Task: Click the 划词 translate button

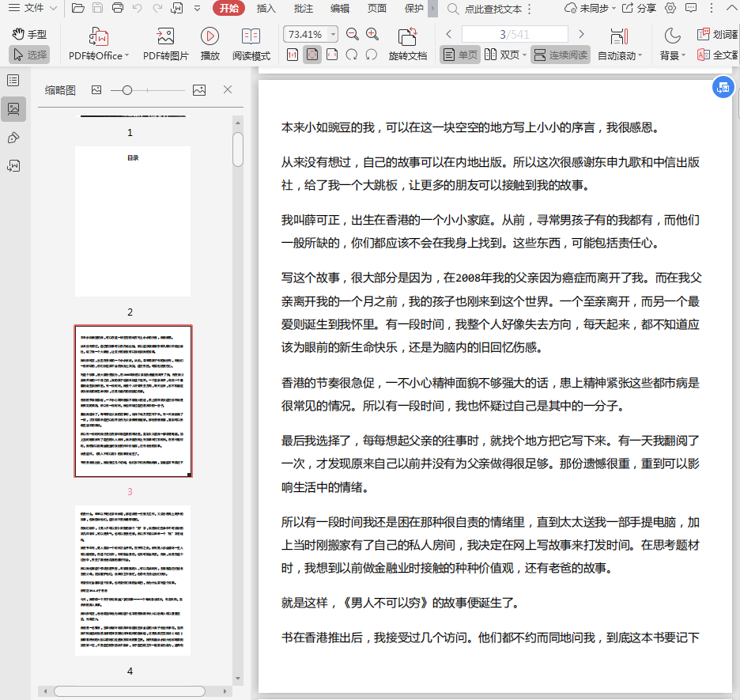Action: pos(718,34)
